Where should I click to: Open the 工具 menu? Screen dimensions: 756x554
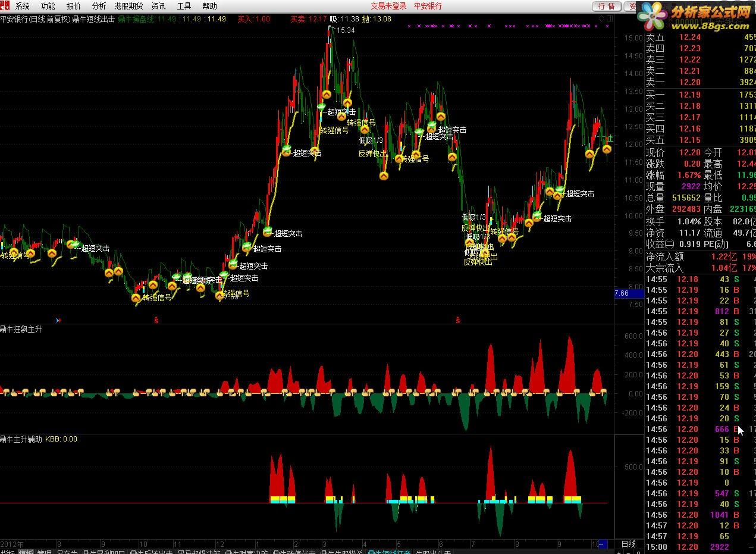[x=184, y=6]
